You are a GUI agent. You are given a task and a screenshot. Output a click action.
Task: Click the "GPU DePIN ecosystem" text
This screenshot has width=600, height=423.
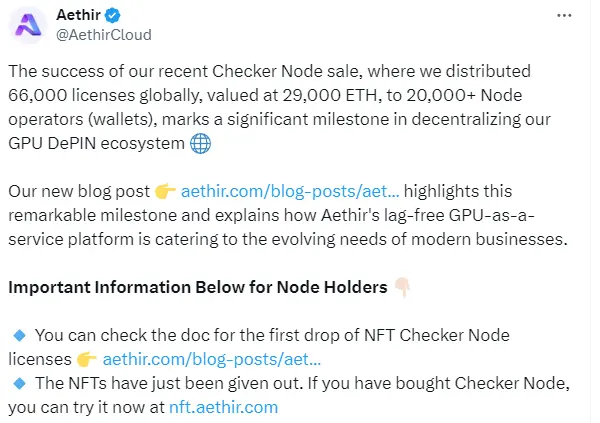pyautogui.click(x=98, y=143)
